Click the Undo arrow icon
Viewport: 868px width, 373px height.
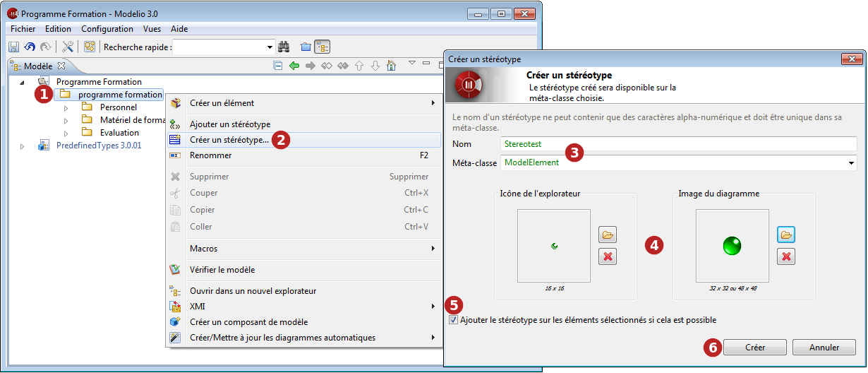[30, 47]
